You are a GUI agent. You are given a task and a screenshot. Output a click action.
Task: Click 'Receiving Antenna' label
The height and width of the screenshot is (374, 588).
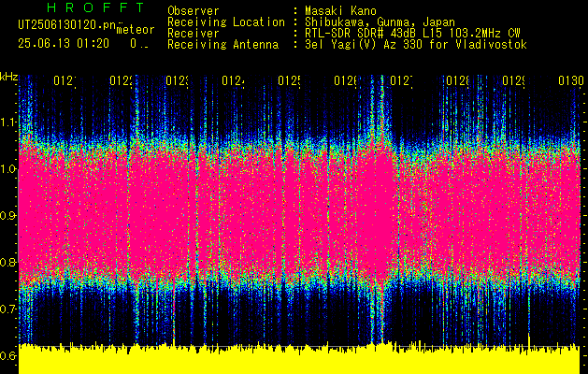pos(223,45)
